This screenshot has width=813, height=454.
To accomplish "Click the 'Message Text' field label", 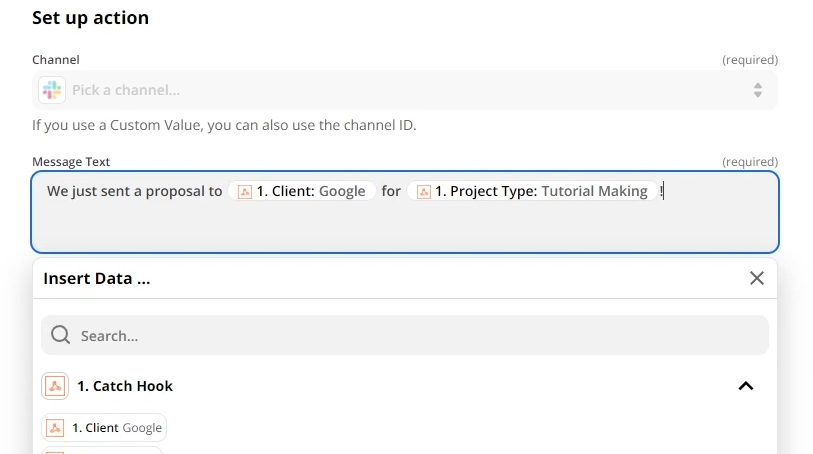I will 71,161.
